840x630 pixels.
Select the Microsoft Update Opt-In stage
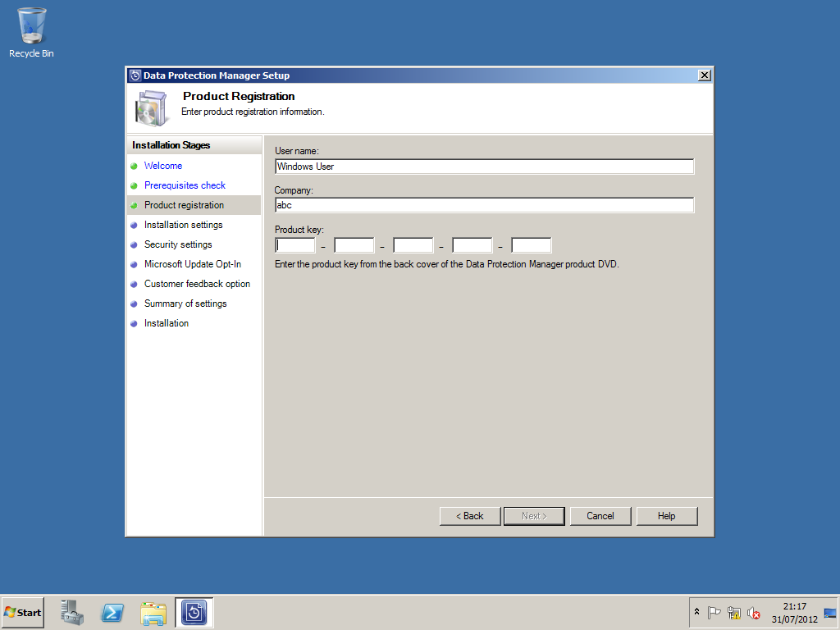[194, 264]
